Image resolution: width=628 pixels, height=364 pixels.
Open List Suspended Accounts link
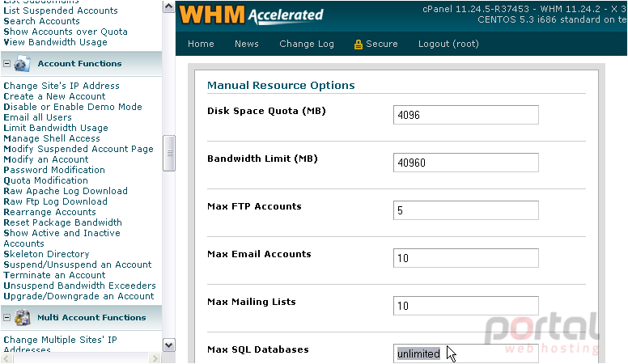point(61,11)
